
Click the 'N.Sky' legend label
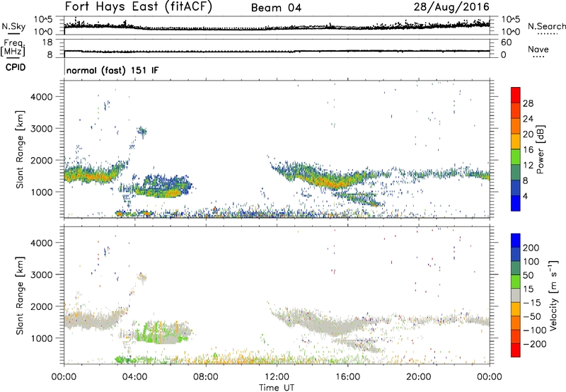click(x=13, y=26)
